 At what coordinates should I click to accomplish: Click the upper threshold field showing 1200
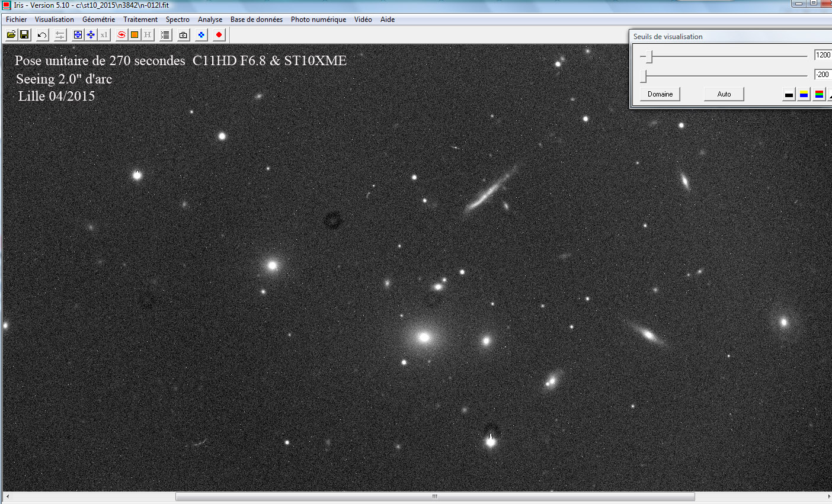[x=823, y=55]
